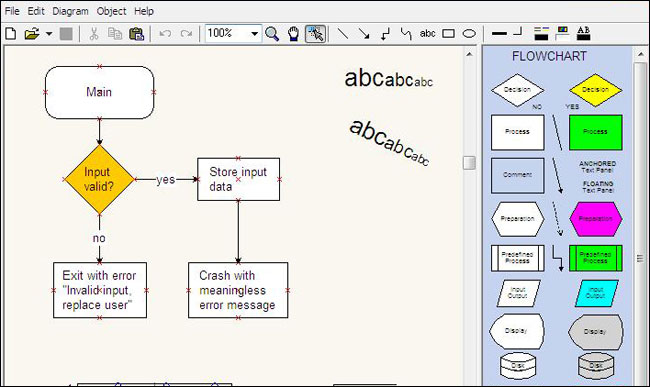The height and width of the screenshot is (387, 650).
Task: Choose the ANCHORED Text Panel item
Action: click(x=597, y=167)
